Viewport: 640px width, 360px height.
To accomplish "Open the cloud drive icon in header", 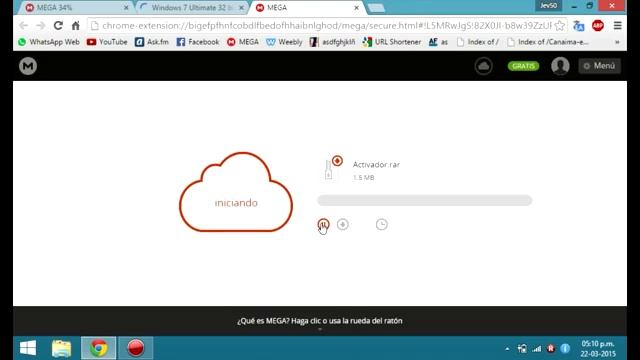I will point(484,66).
